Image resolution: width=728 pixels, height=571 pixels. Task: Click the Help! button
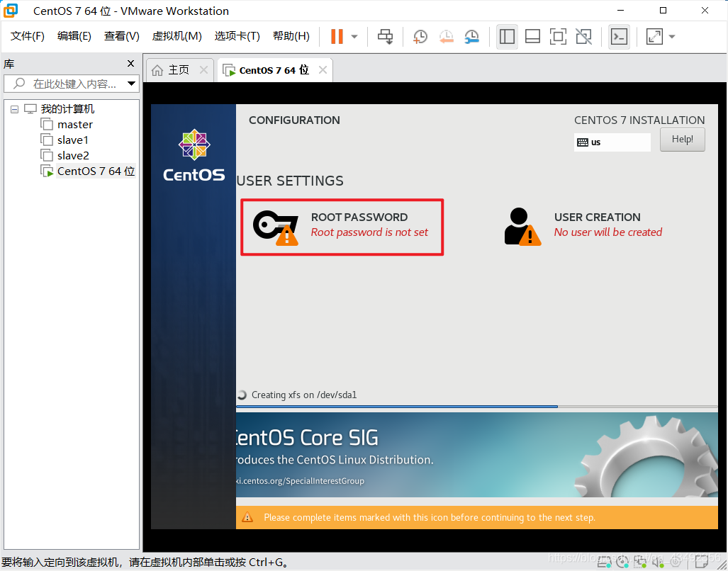click(x=682, y=139)
